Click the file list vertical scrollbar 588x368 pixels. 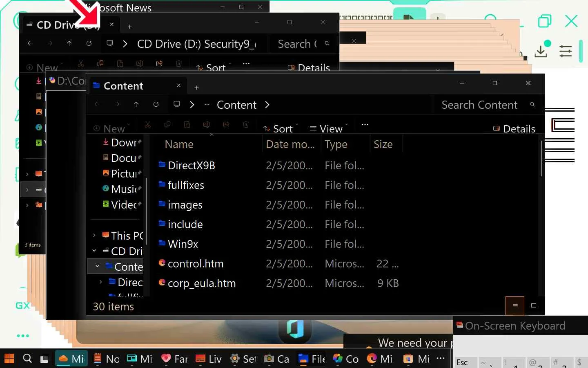click(541, 159)
